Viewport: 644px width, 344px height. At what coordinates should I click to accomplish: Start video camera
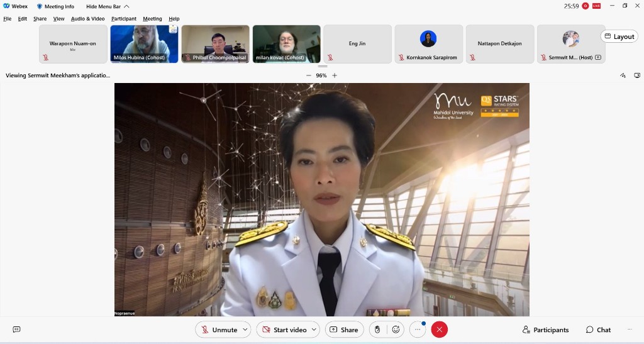[284, 330]
